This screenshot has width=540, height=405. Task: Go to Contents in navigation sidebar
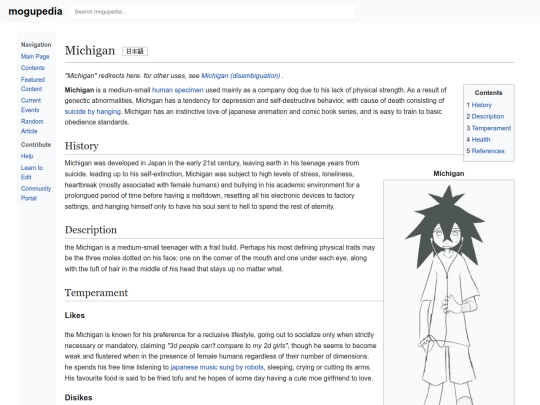pyautogui.click(x=33, y=68)
